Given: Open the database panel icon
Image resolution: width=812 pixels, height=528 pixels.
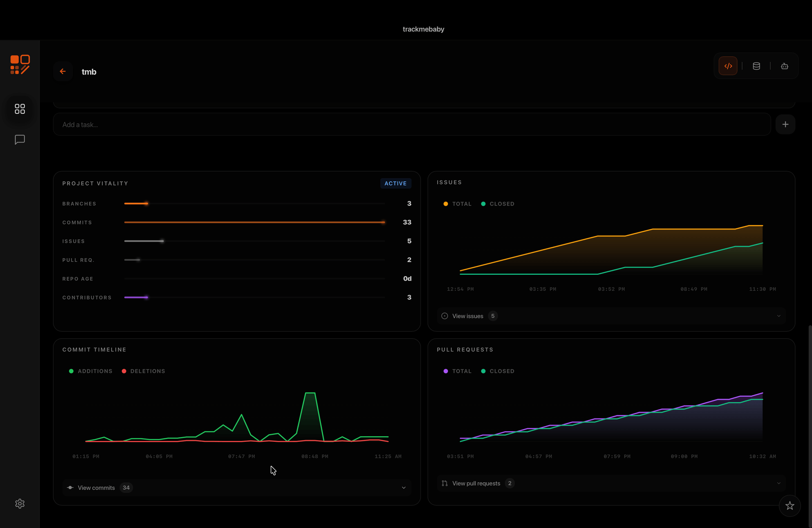Looking at the screenshot, I should coord(757,66).
